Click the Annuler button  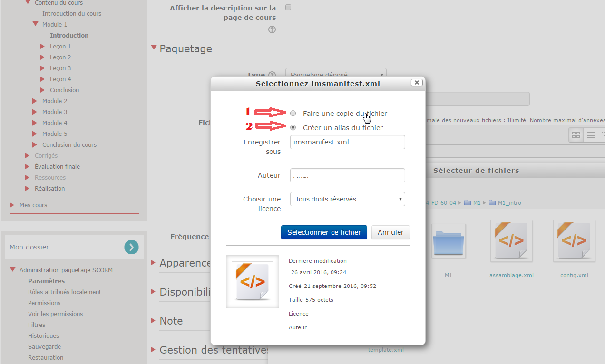[x=390, y=232]
